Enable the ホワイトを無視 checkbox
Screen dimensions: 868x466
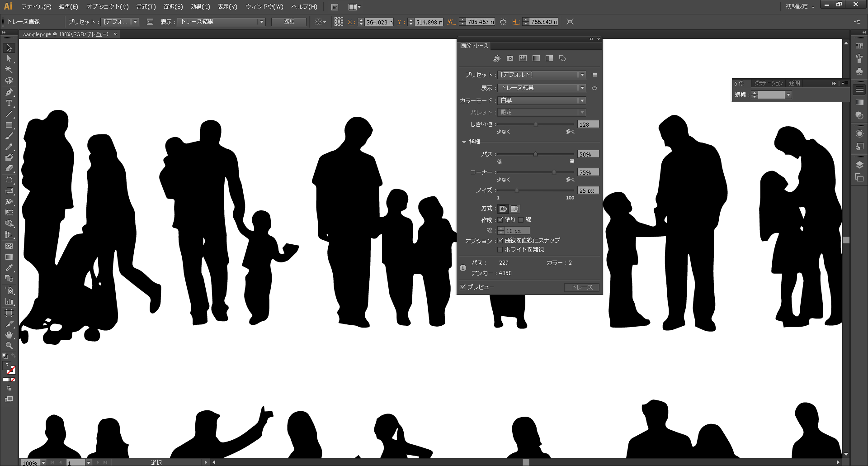pos(500,249)
